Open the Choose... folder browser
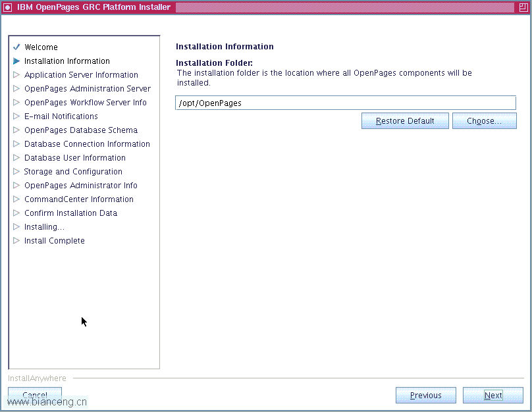The width and height of the screenshot is (532, 412). point(484,121)
